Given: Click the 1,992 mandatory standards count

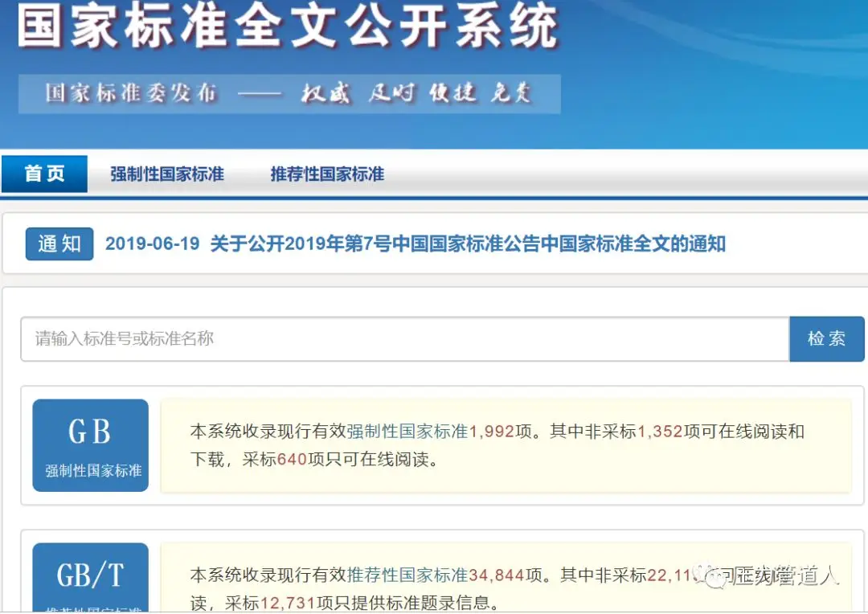Looking at the screenshot, I should pyautogui.click(x=492, y=432).
